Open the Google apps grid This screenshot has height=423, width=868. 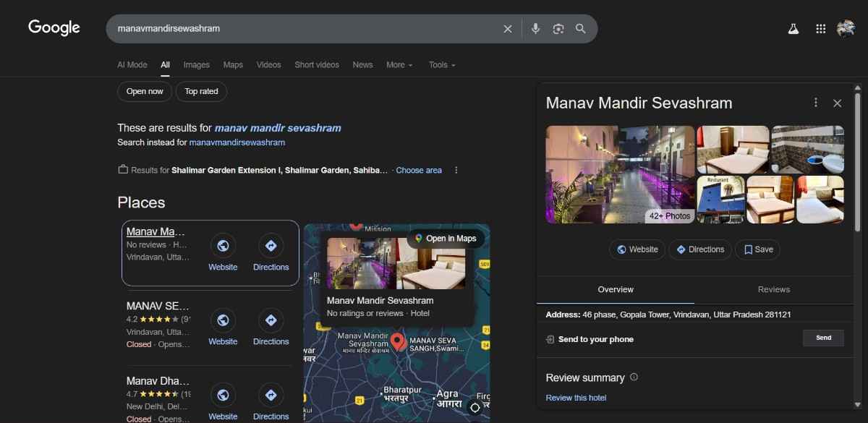820,28
